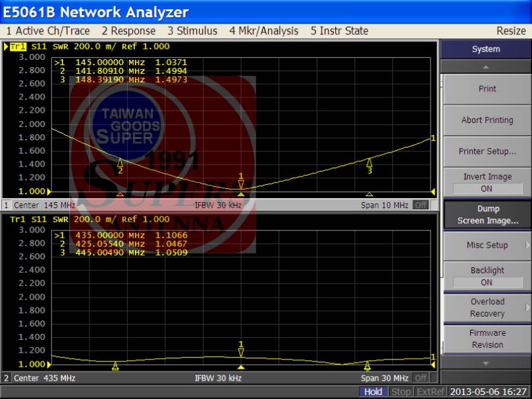Click the Resize button

pyautogui.click(x=510, y=31)
